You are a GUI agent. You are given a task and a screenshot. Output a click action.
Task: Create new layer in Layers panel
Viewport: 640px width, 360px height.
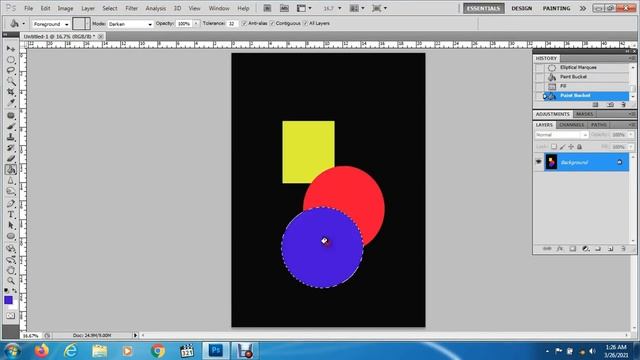[x=611, y=249]
